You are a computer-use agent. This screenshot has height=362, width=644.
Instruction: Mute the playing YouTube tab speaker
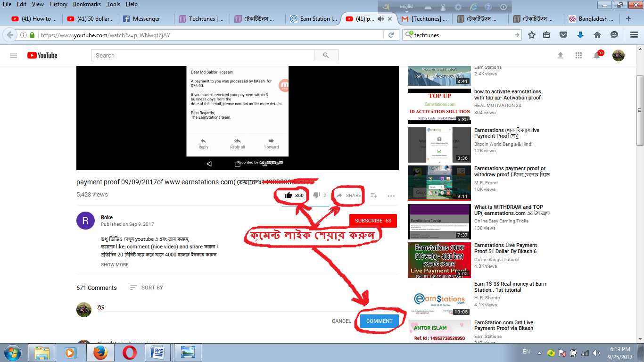pos(380,19)
